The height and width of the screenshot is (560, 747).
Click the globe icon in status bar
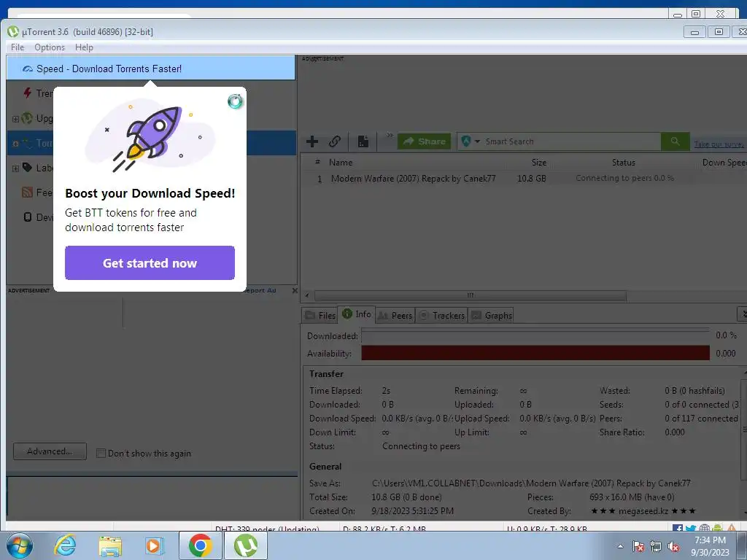[x=705, y=528]
